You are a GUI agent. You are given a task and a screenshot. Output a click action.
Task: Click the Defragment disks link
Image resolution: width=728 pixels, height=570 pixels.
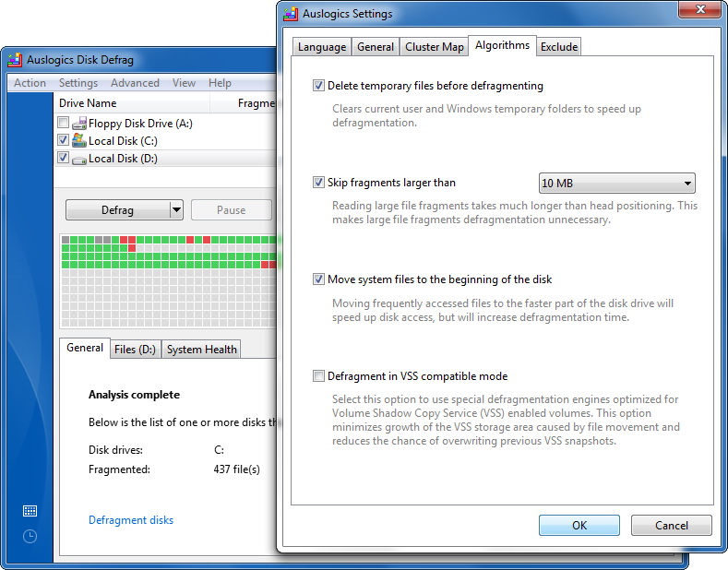(131, 520)
